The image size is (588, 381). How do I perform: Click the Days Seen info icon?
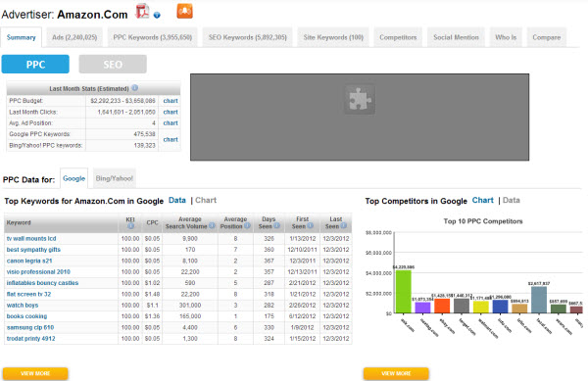[276, 226]
